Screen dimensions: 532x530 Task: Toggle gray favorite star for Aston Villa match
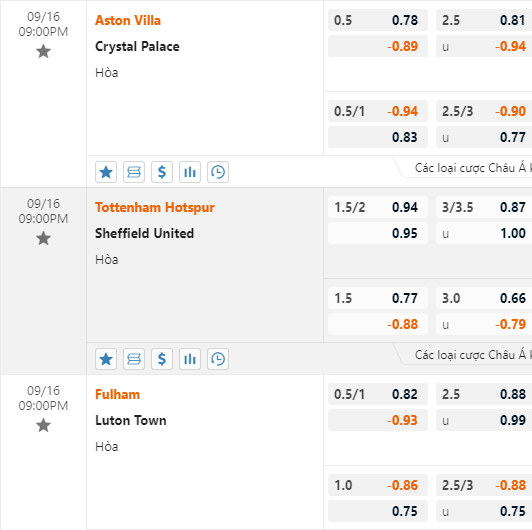(x=43, y=52)
